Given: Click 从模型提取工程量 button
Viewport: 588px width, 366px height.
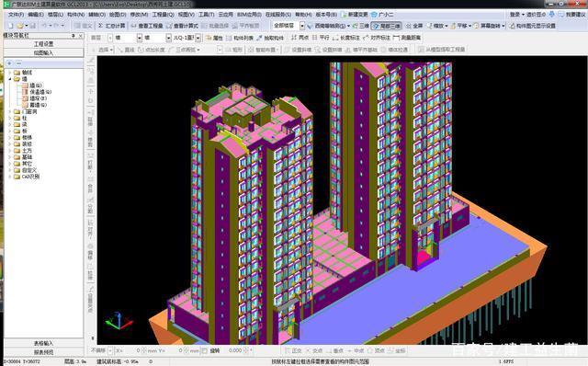Looking at the screenshot, I should coord(441,50).
